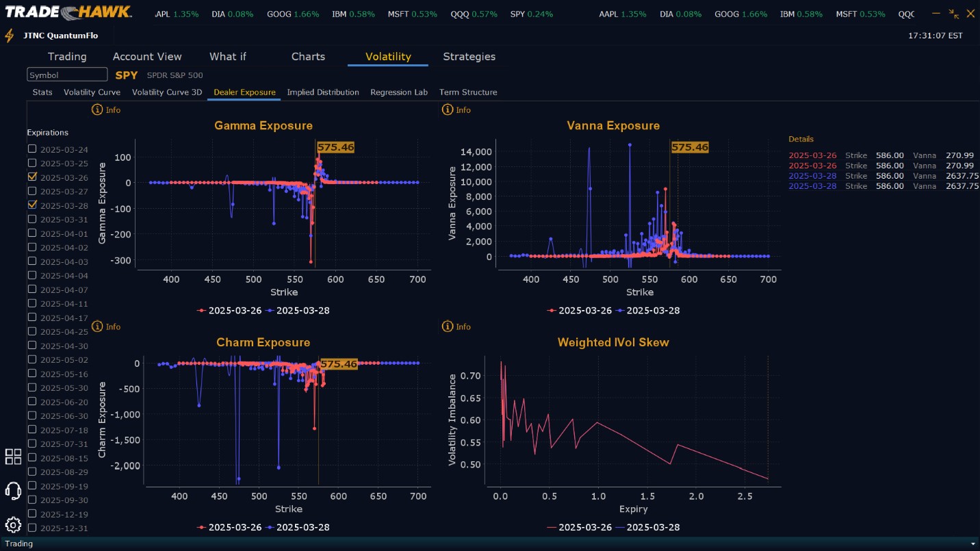Screen dimensions: 980x551
Task: Switch to the Trading main tab
Action: pos(67,57)
